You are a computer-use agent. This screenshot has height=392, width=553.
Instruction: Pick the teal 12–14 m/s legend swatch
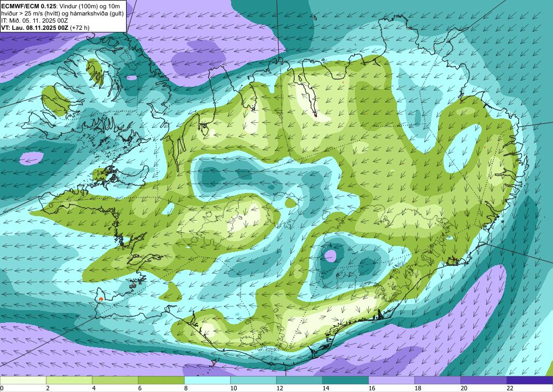[x=299, y=380]
